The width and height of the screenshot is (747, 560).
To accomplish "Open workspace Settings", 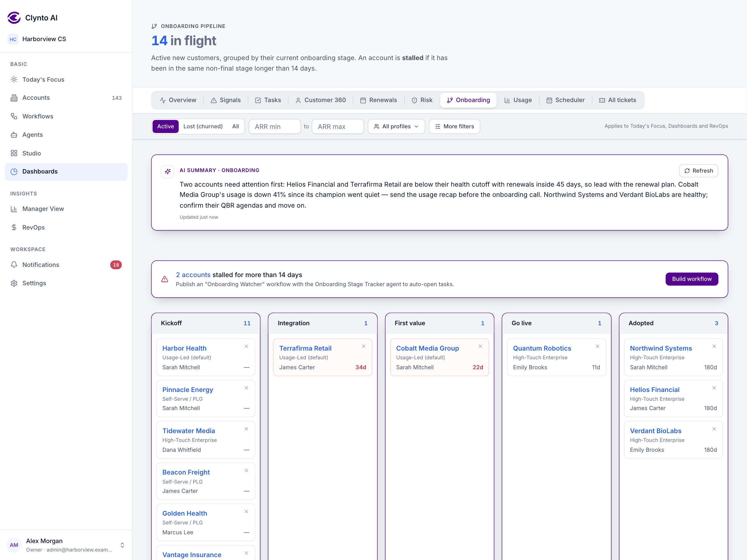I will tap(66, 283).
